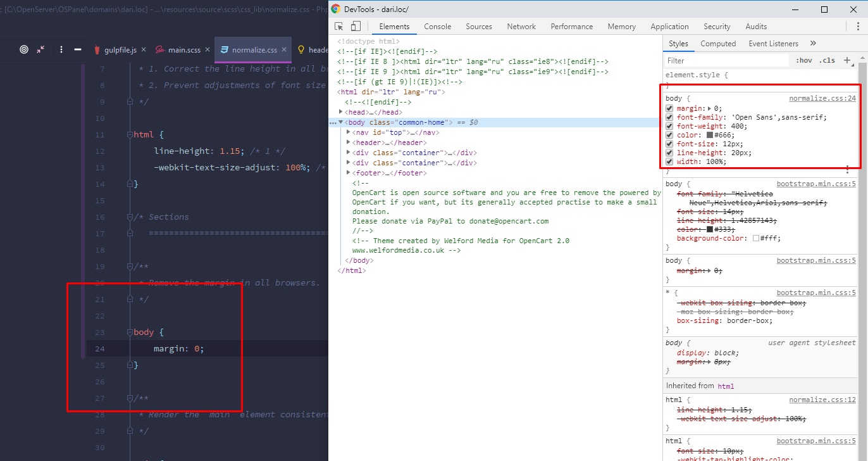
Task: Open normalize.css:24 source link
Action: pyautogui.click(x=822, y=98)
